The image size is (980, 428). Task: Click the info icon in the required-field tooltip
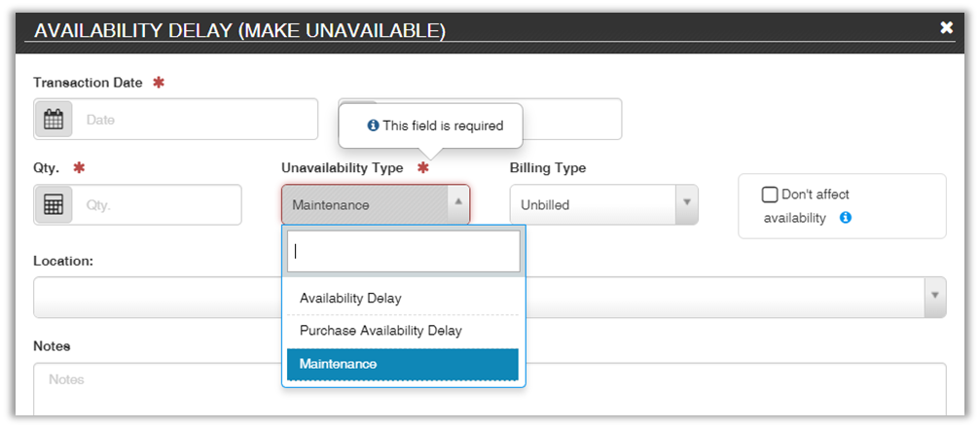click(x=372, y=125)
